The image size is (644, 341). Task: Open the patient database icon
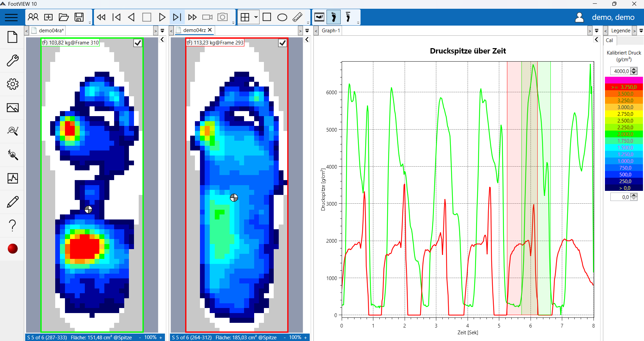[33, 17]
